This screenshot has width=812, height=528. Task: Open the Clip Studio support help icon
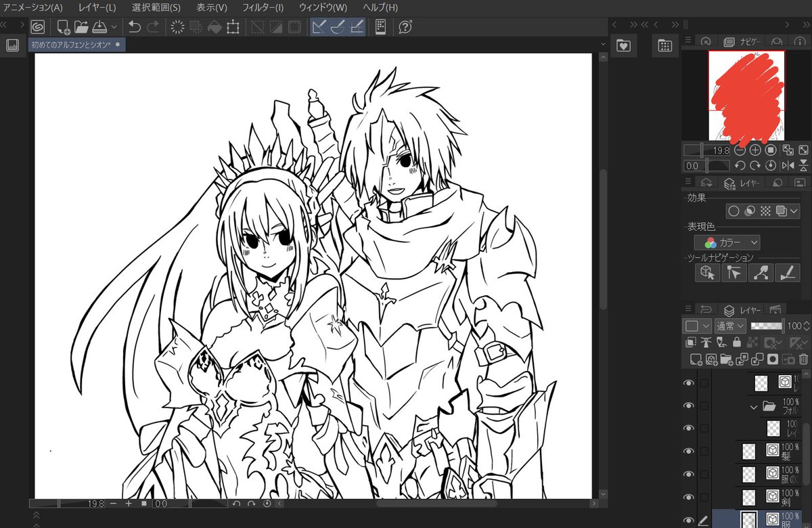405,27
